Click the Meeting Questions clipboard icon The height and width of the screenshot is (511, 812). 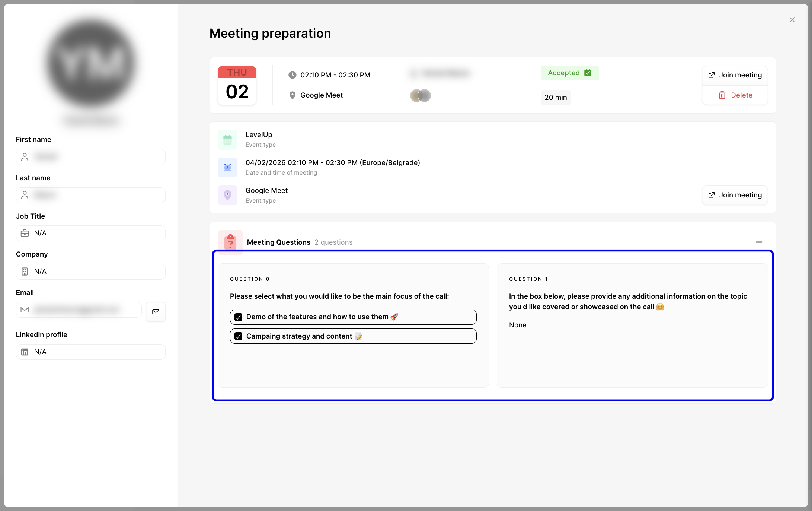(x=230, y=242)
